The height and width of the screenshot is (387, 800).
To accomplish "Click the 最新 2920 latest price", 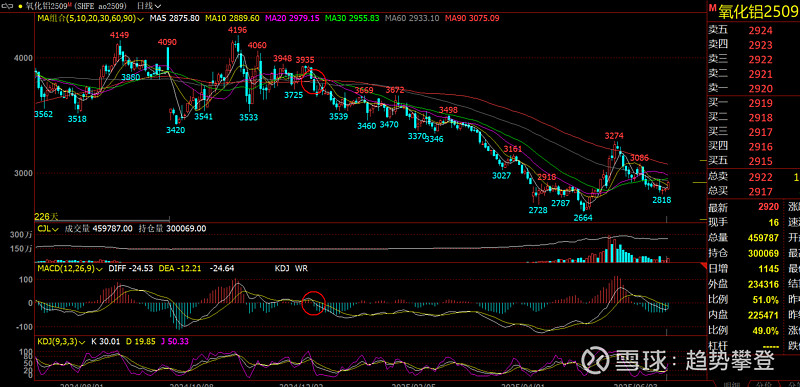I will point(768,207).
